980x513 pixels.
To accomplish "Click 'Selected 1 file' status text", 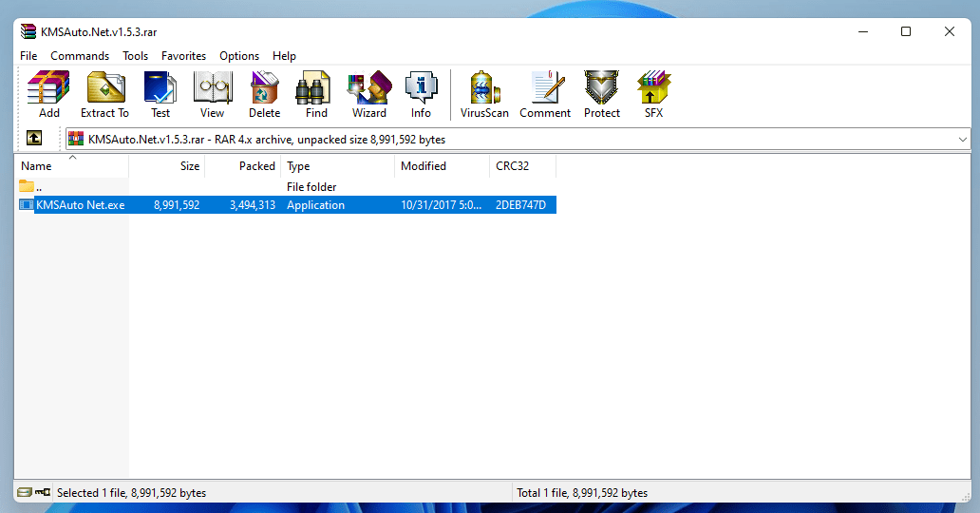I will (x=131, y=492).
